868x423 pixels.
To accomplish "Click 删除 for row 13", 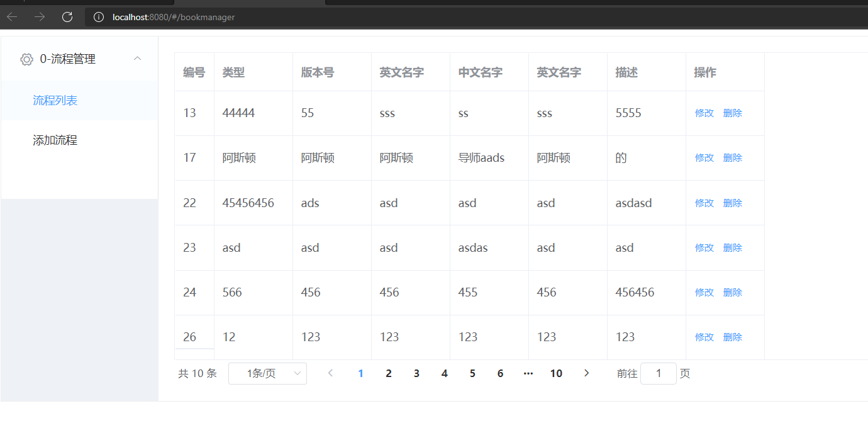I will tap(733, 113).
